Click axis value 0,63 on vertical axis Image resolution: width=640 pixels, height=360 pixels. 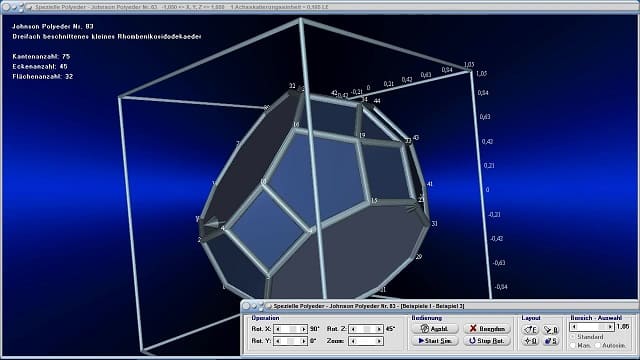(x=485, y=117)
